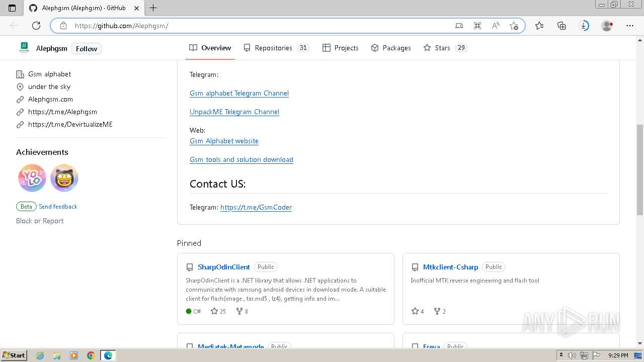This screenshot has height=362, width=644.
Task: Open the Read aloud icon
Action: pyautogui.click(x=496, y=26)
